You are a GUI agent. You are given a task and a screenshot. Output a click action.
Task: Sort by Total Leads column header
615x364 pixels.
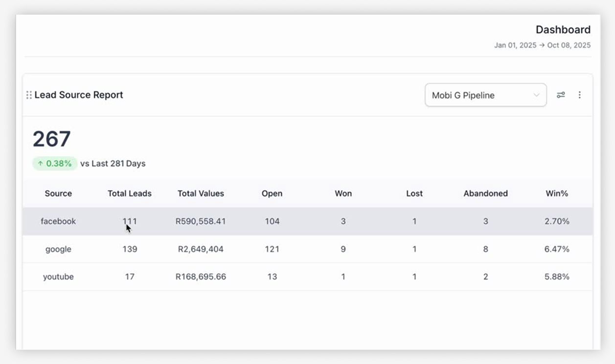pos(130,193)
